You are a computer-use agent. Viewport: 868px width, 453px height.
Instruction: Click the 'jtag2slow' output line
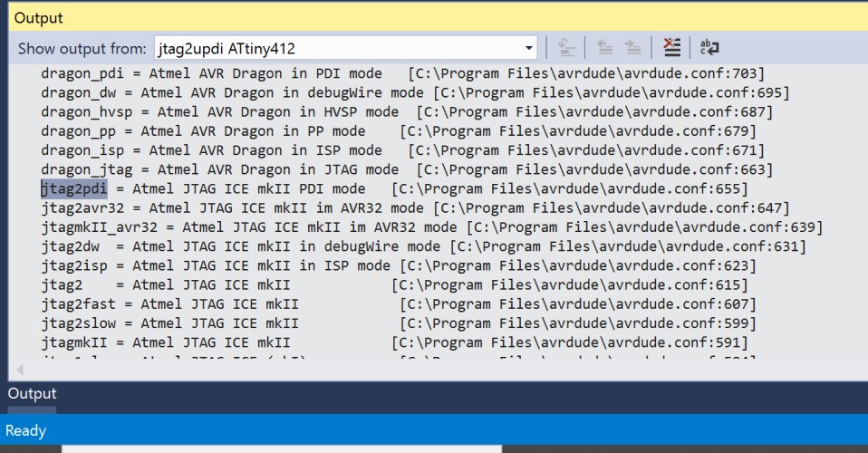pyautogui.click(x=398, y=323)
